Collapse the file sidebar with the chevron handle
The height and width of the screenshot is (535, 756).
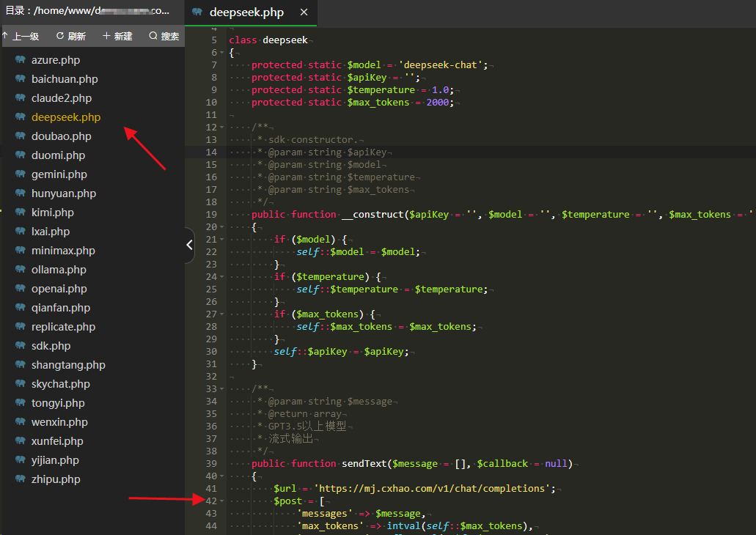click(x=189, y=245)
